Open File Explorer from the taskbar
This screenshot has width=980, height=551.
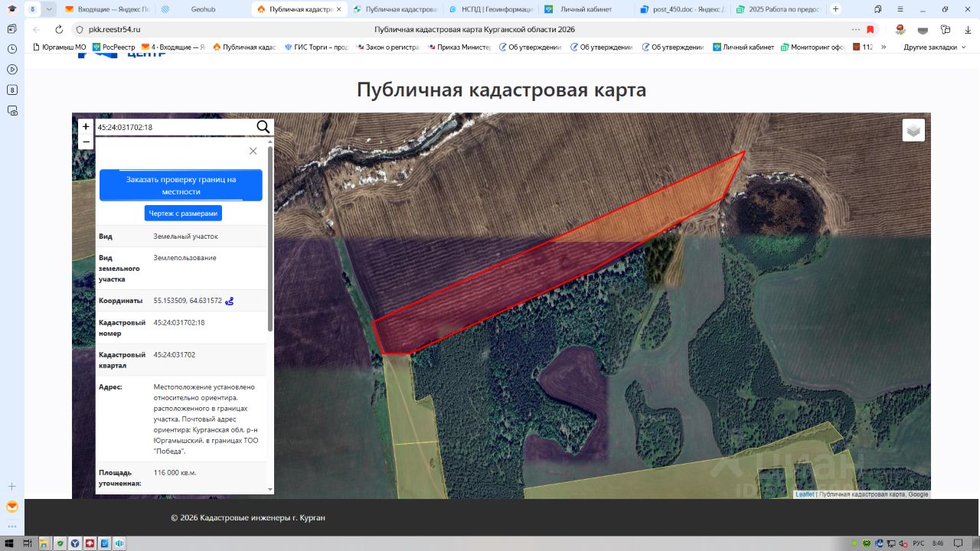[44, 543]
